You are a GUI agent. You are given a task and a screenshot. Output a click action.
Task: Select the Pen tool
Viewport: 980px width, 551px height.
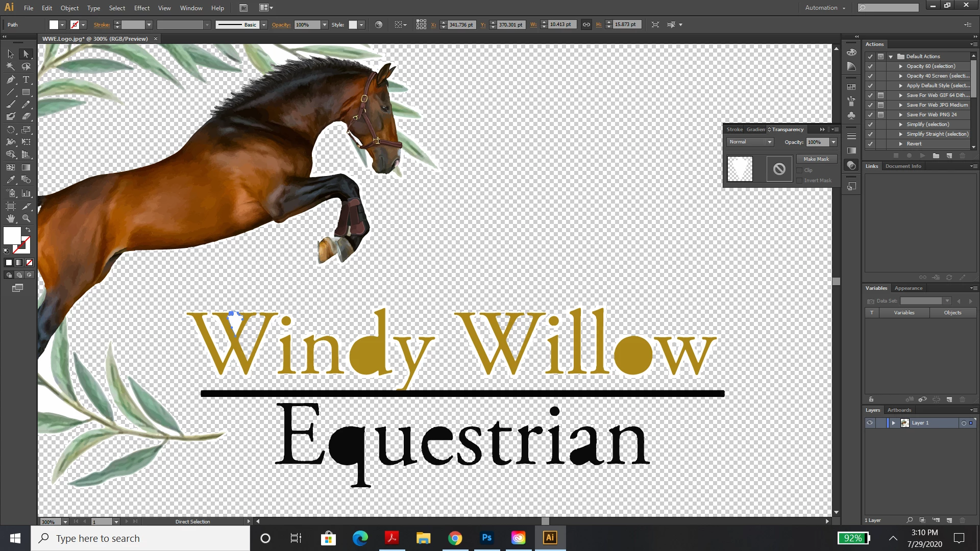(x=11, y=80)
